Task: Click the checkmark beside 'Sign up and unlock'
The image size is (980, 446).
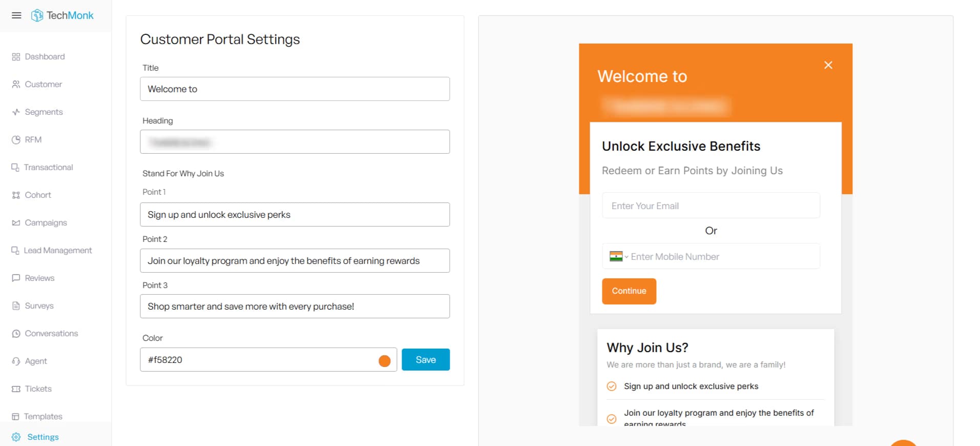Action: click(x=612, y=387)
